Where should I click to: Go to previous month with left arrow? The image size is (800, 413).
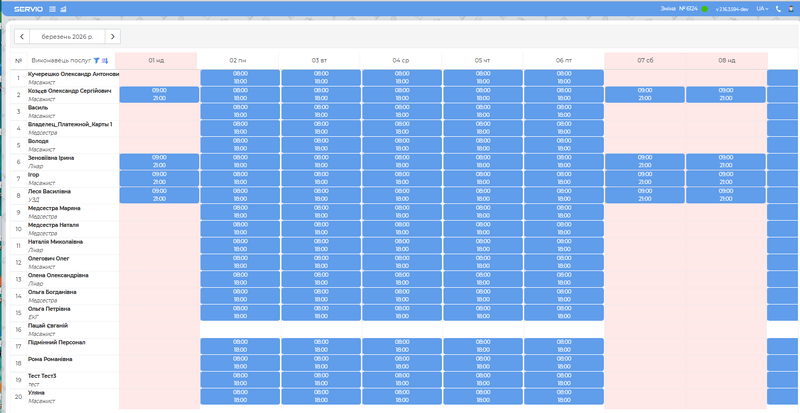[x=22, y=36]
